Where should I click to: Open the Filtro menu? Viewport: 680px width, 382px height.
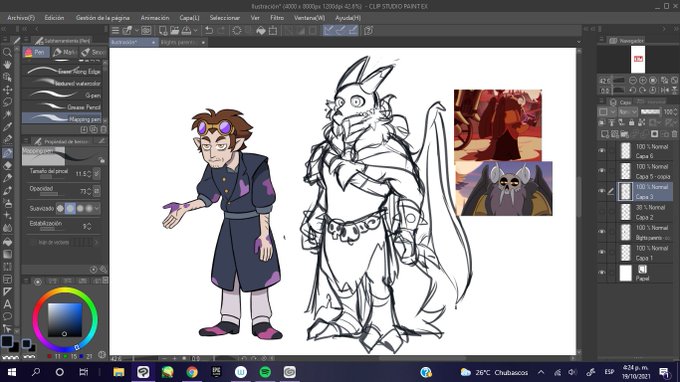277,18
